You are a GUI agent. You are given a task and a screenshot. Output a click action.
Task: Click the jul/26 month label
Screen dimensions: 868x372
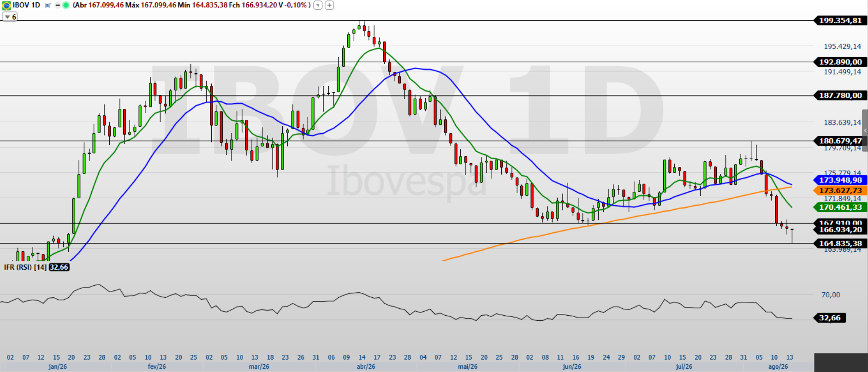pos(684,367)
